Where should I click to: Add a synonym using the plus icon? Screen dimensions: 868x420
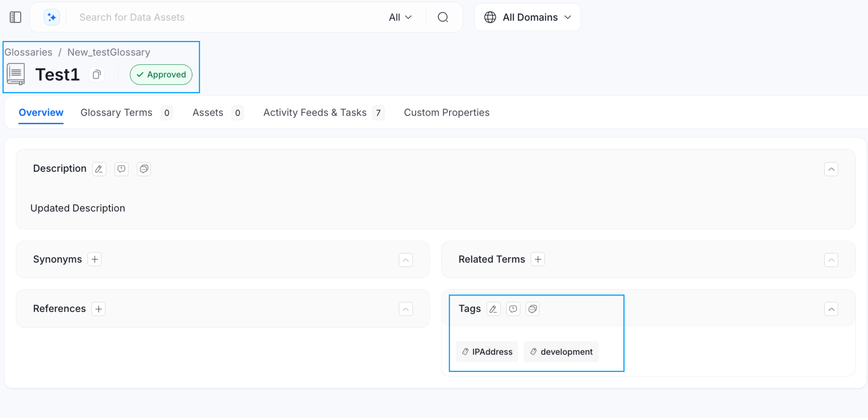[94, 259]
